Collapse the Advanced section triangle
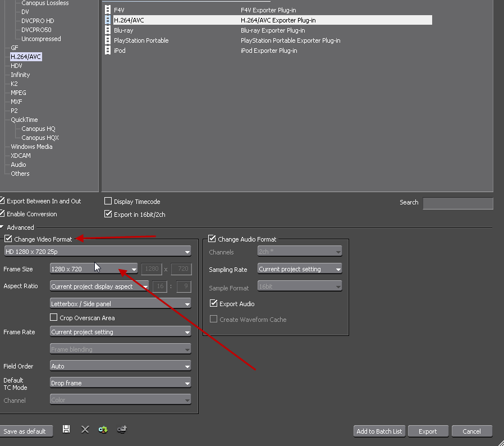The width and height of the screenshot is (504, 446). (x=2, y=227)
